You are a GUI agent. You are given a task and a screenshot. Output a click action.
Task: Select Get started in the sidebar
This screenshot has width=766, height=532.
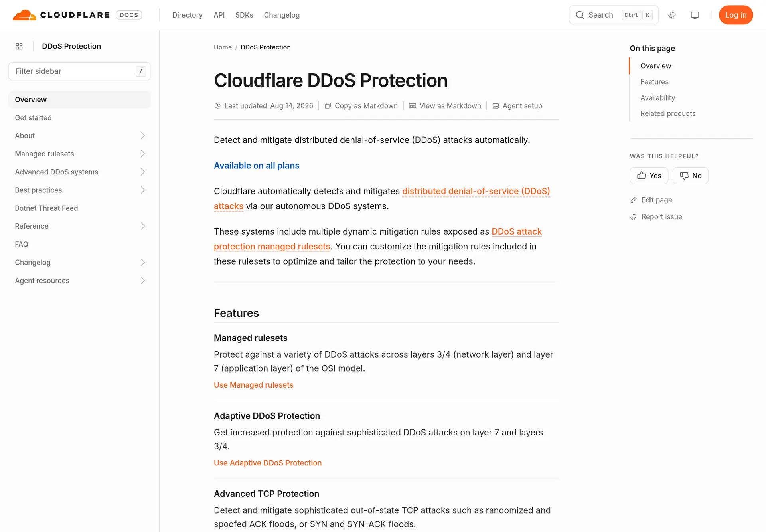tap(79, 118)
